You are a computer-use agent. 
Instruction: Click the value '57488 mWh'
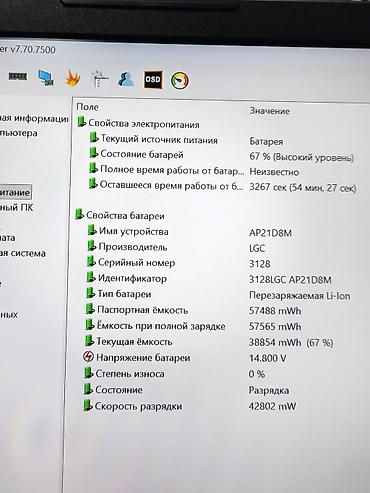pos(275,311)
